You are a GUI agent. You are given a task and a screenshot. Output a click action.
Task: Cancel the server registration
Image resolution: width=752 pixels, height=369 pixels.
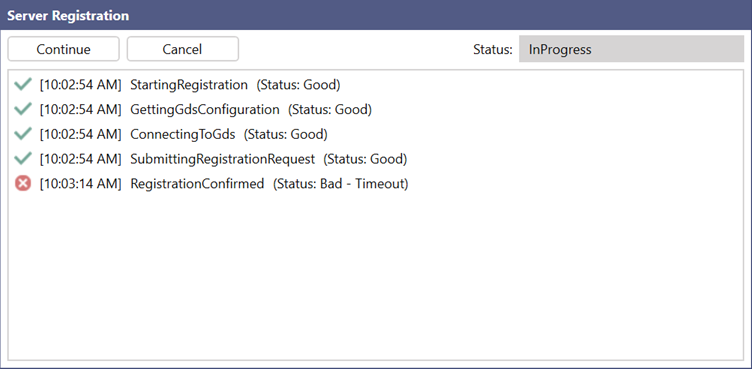pos(182,49)
